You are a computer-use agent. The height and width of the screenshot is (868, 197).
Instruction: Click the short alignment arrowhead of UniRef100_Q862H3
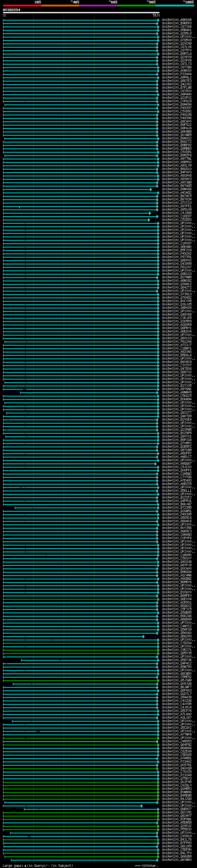pos(144,636)
